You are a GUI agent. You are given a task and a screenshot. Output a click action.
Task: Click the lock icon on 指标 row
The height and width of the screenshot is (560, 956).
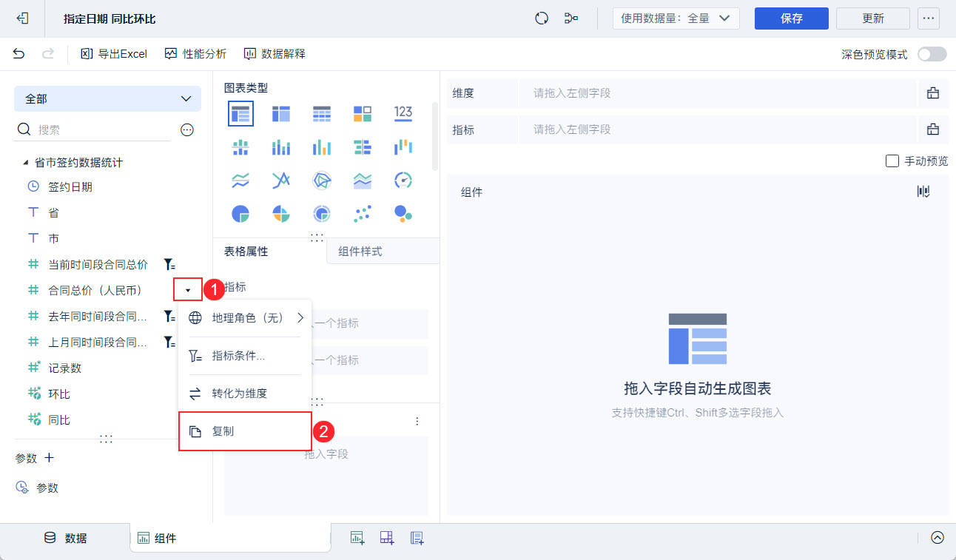pyautogui.click(x=933, y=129)
